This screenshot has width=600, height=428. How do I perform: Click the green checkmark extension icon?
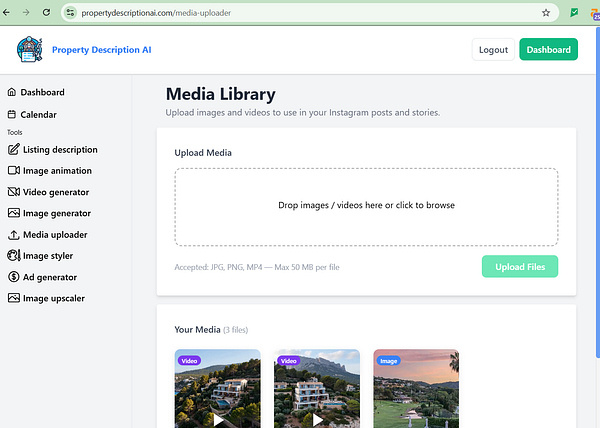pyautogui.click(x=574, y=13)
